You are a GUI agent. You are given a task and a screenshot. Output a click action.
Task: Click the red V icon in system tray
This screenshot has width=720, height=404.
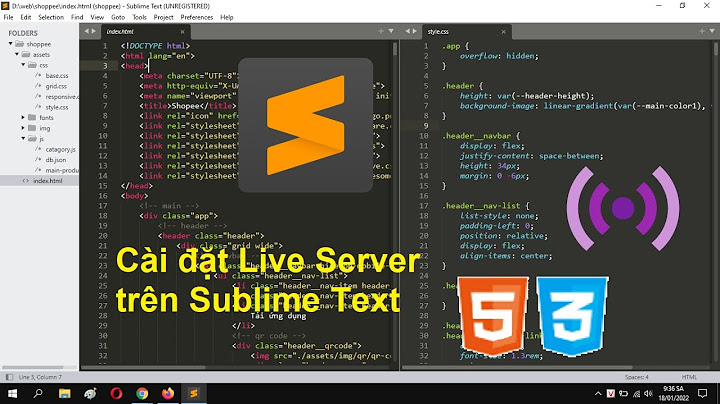pos(611,393)
